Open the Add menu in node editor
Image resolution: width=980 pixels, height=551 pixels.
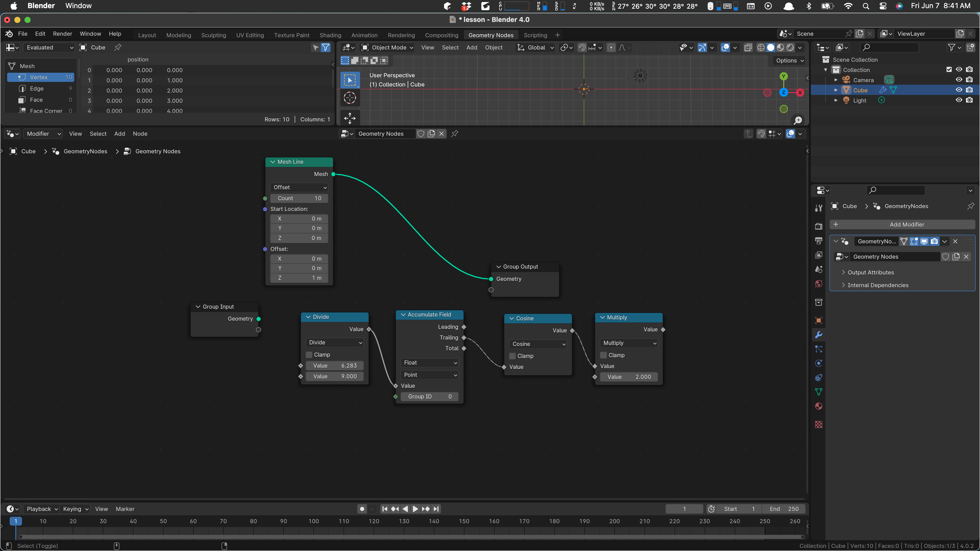pyautogui.click(x=119, y=133)
